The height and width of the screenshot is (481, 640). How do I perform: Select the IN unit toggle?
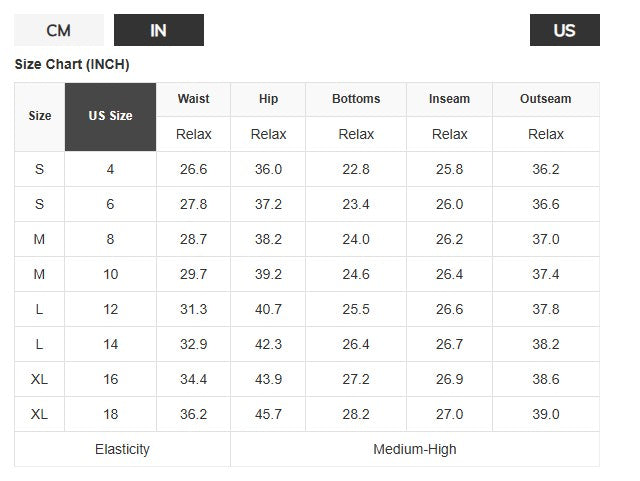(x=158, y=31)
